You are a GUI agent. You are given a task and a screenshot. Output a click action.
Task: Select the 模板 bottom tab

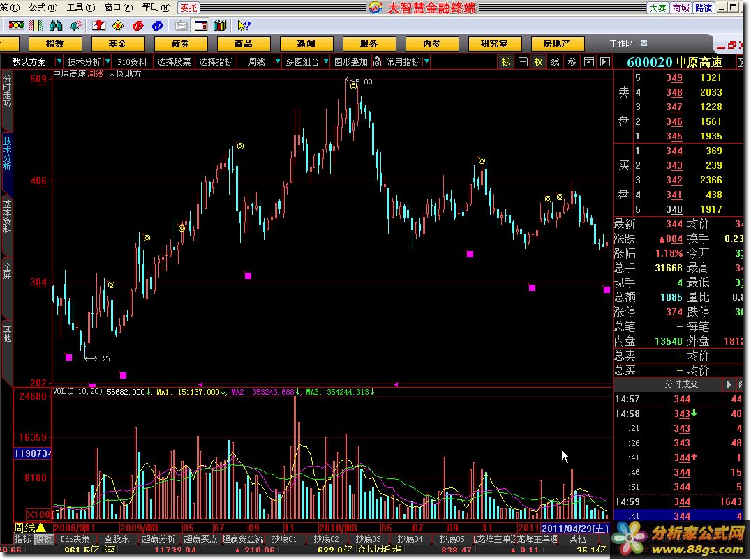click(x=43, y=538)
